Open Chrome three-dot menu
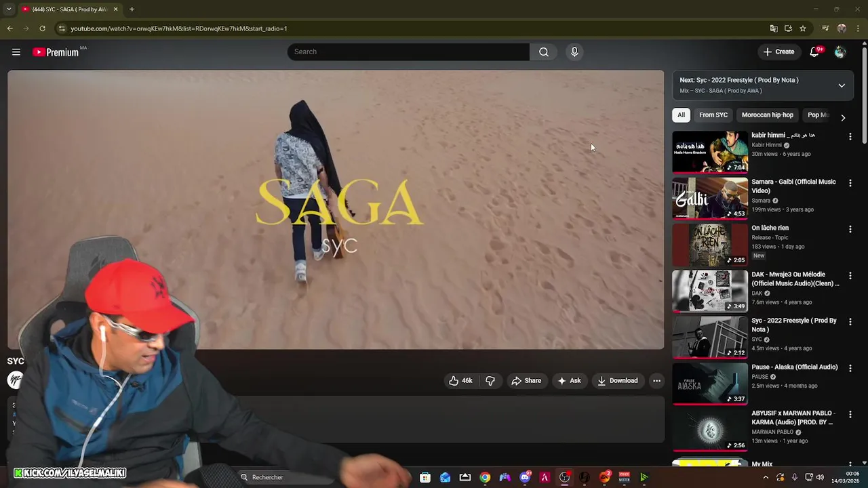868x488 pixels. tap(859, 28)
